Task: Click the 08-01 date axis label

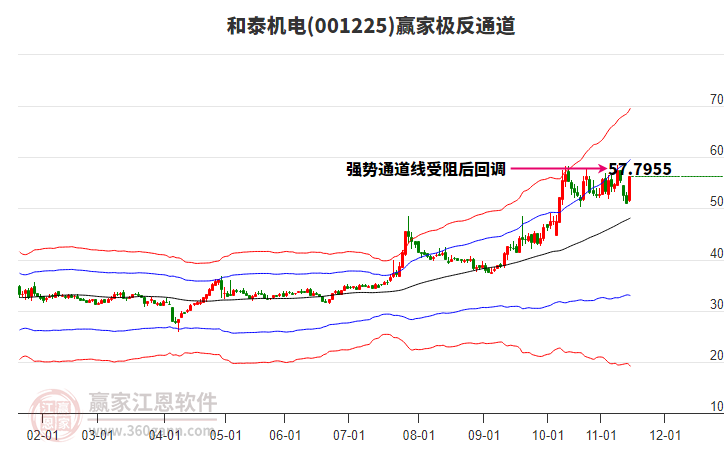Action: coord(419,436)
